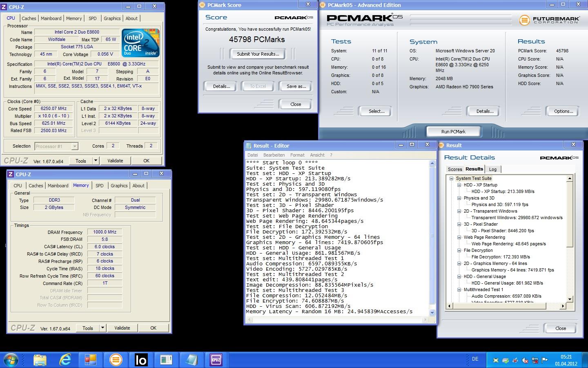The height and width of the screenshot is (368, 588).
Task: Open the notepad editor taskbar icon
Action: pos(192,360)
